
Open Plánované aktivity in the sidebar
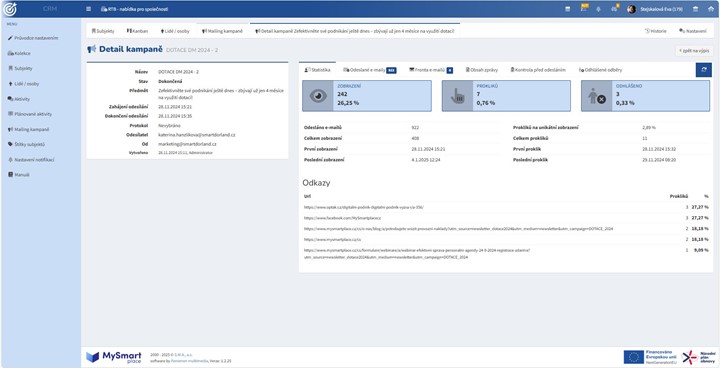[x=30, y=114]
